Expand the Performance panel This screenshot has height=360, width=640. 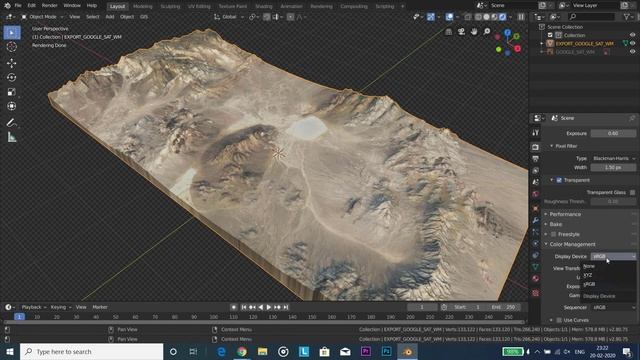click(565, 214)
